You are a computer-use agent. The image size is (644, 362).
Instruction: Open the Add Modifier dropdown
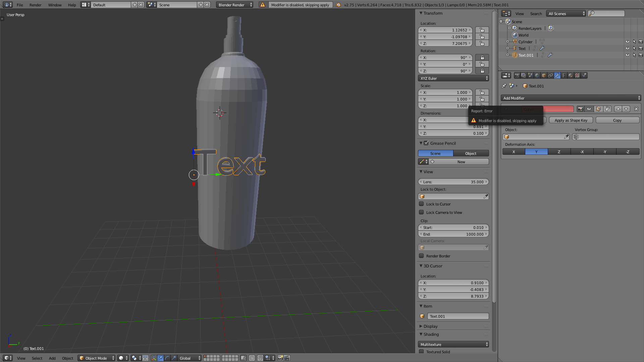click(x=571, y=98)
